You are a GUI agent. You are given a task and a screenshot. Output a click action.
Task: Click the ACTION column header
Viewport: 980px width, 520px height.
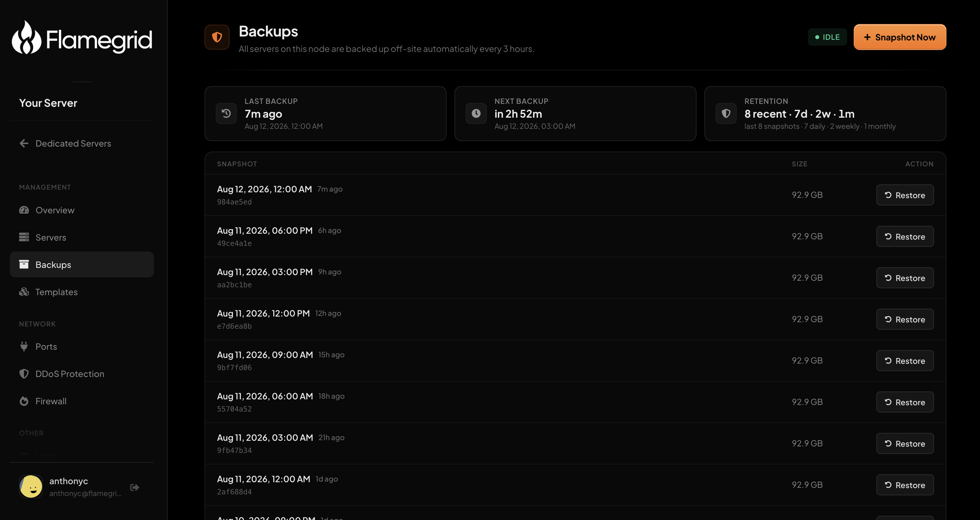click(x=919, y=164)
